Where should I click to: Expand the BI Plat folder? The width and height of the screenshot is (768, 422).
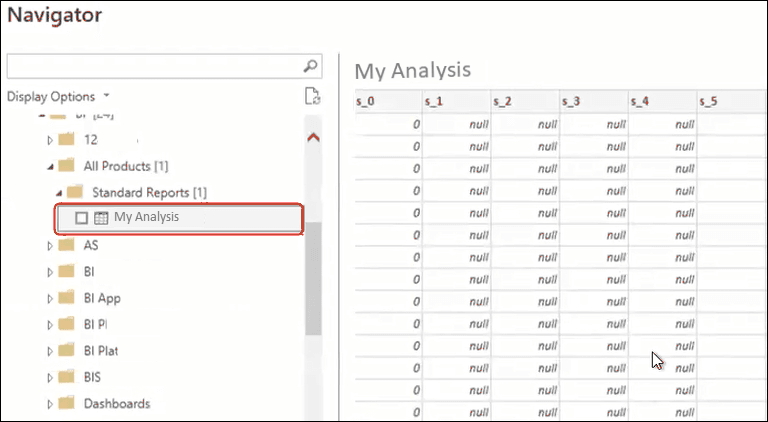pyautogui.click(x=50, y=352)
